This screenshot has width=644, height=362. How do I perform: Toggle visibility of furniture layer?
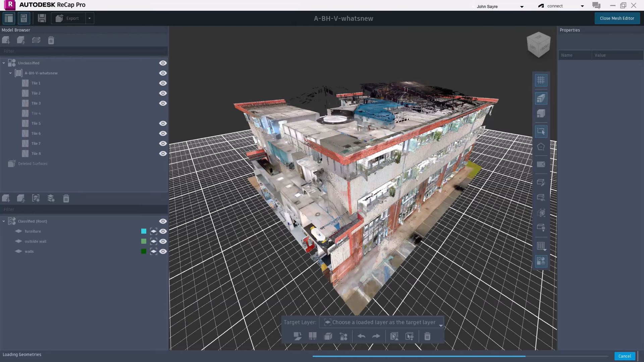[x=163, y=231]
